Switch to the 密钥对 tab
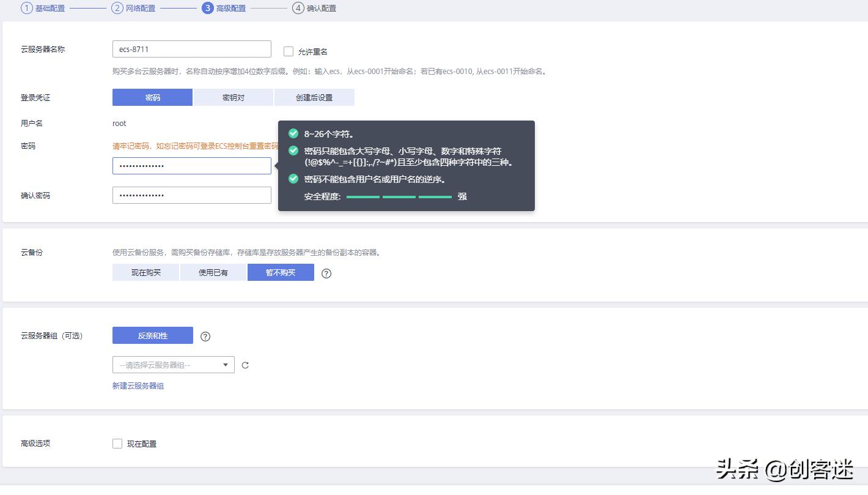This screenshot has height=495, width=868. (x=233, y=97)
